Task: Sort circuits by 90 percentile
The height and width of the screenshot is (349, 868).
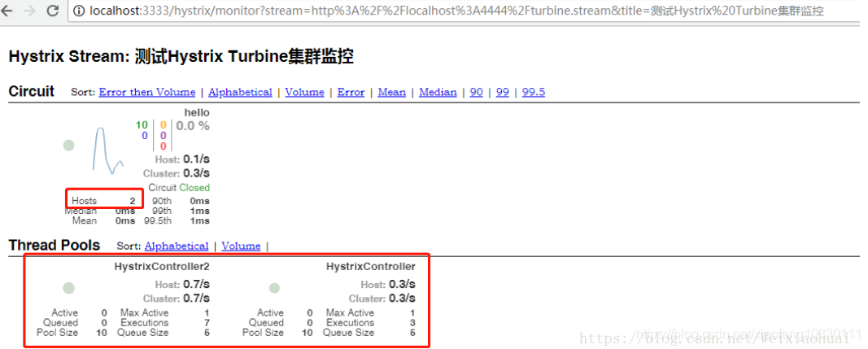Action: (476, 92)
